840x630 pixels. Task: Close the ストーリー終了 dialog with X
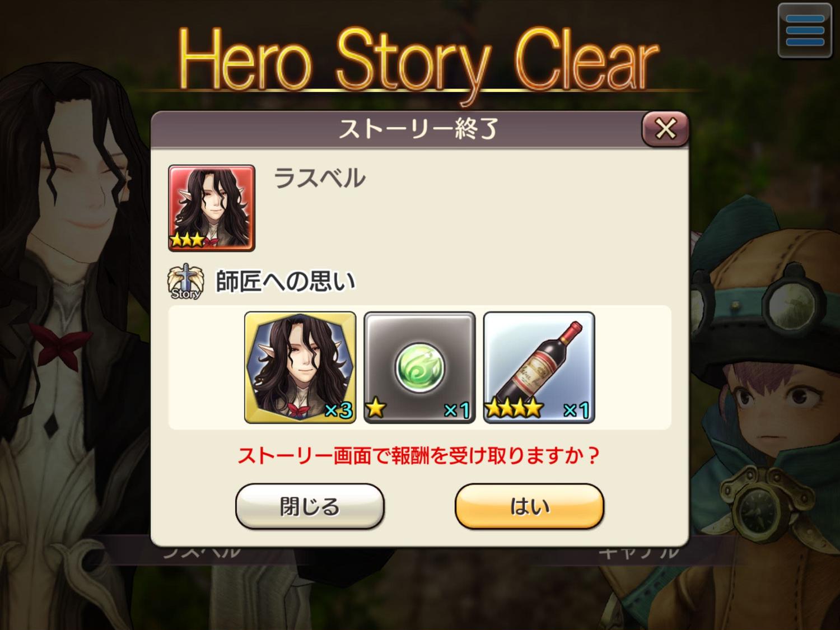pos(665,129)
